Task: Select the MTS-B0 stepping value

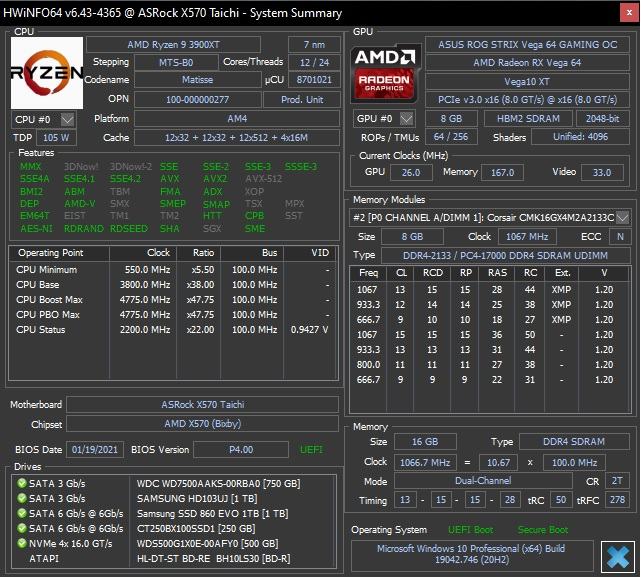Action: click(x=176, y=63)
